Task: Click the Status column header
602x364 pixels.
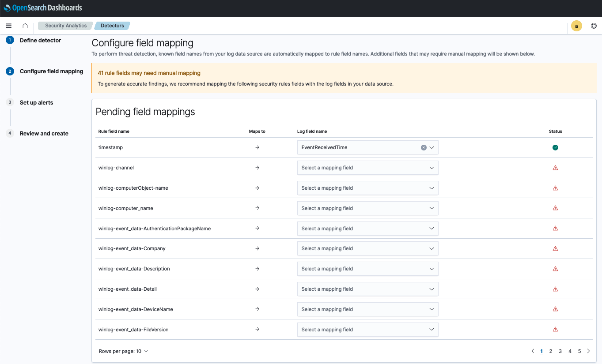Action: click(555, 131)
